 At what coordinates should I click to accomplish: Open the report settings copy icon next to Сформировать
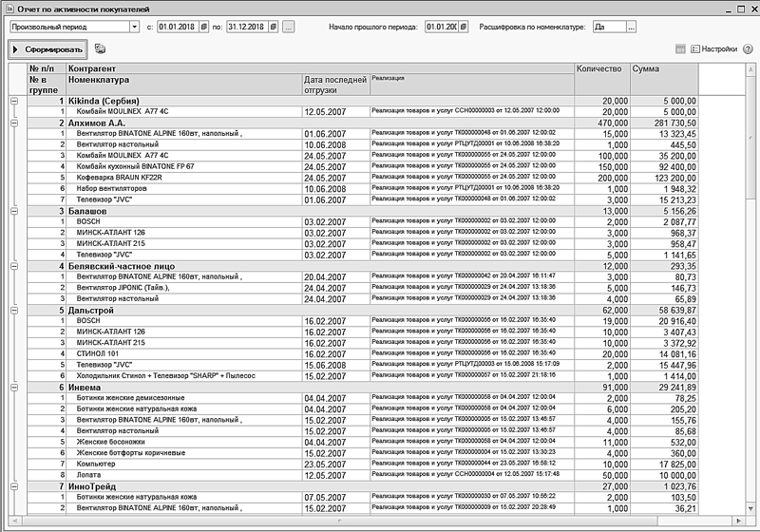tap(100, 49)
